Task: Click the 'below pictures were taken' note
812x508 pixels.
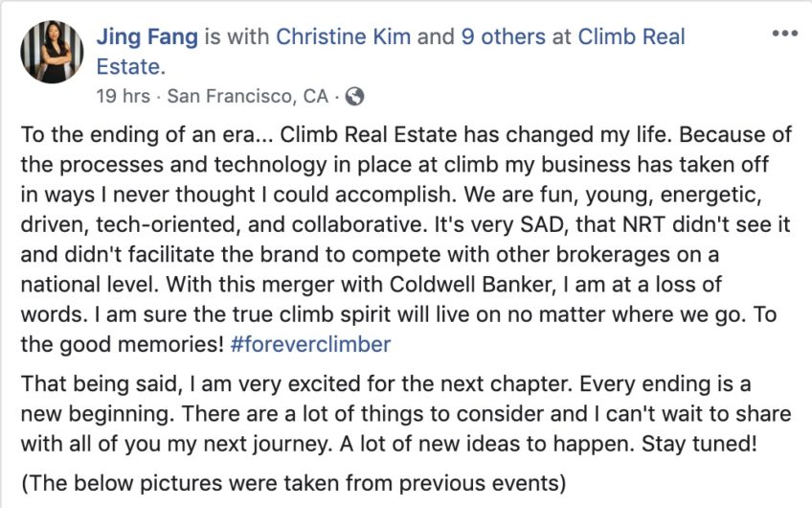Action: 294,483
